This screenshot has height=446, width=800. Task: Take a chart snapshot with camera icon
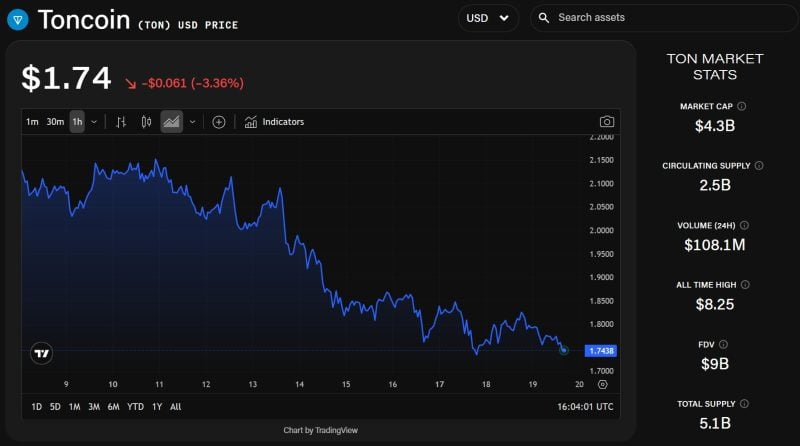(x=606, y=122)
